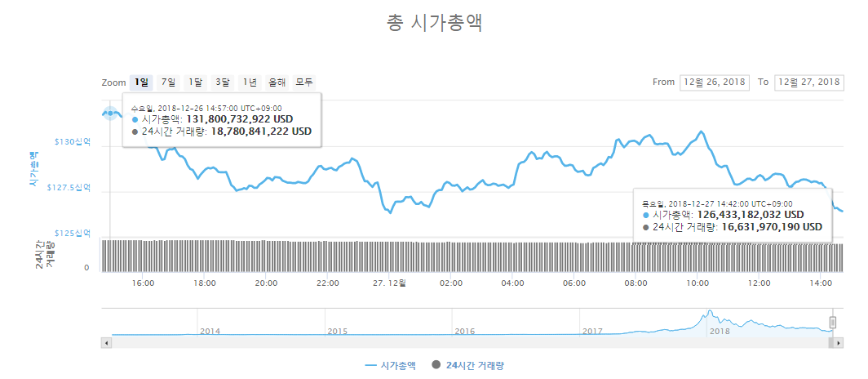
Task: Click the navigator right scroll arrow
Action: click(x=839, y=344)
